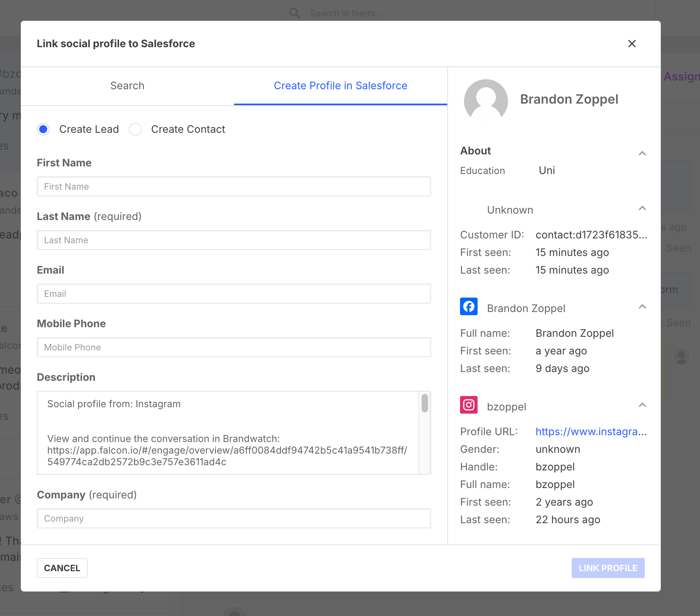The image size is (700, 616).
Task: Focus the Last Name input field
Action: [234, 240]
